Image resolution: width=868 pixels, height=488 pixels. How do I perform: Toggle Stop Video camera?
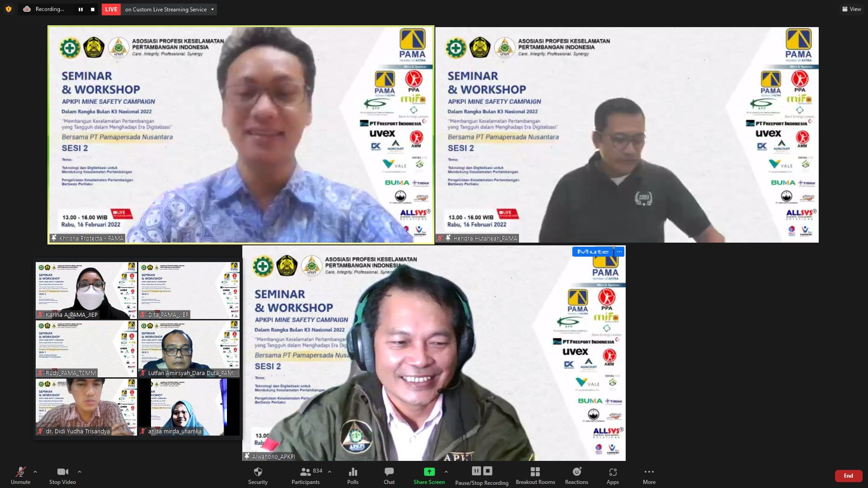62,472
